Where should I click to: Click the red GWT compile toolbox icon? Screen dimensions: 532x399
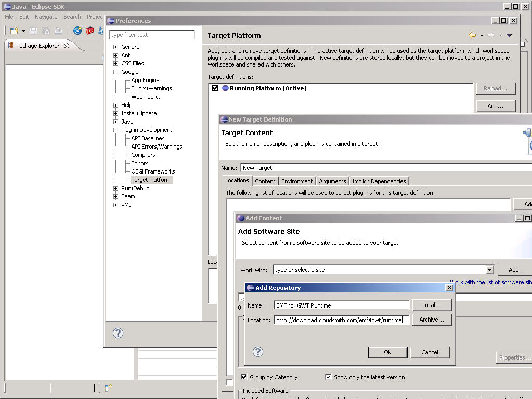tap(90, 31)
